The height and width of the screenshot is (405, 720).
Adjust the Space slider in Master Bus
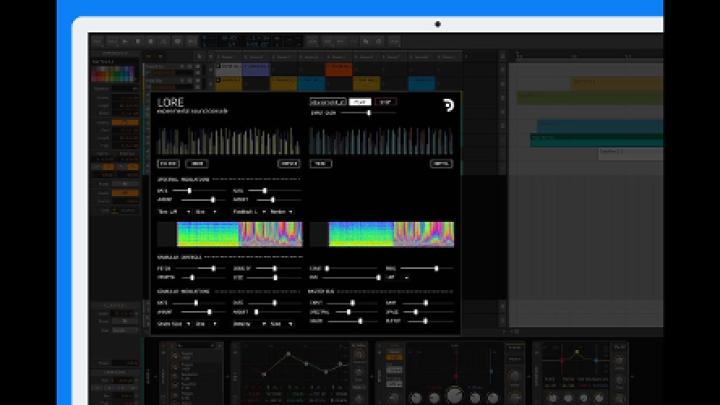click(428, 312)
